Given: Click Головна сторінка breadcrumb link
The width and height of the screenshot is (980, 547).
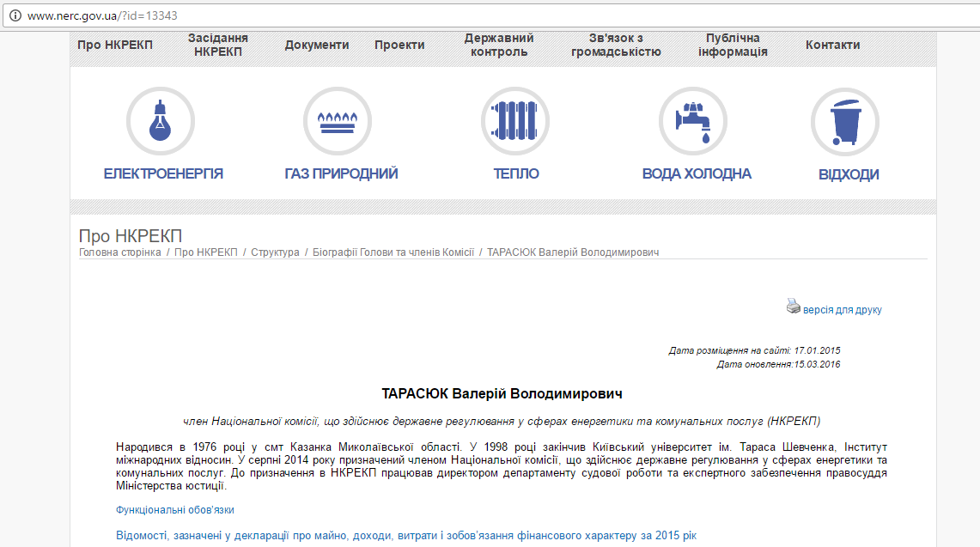Looking at the screenshot, I should pos(120,252).
